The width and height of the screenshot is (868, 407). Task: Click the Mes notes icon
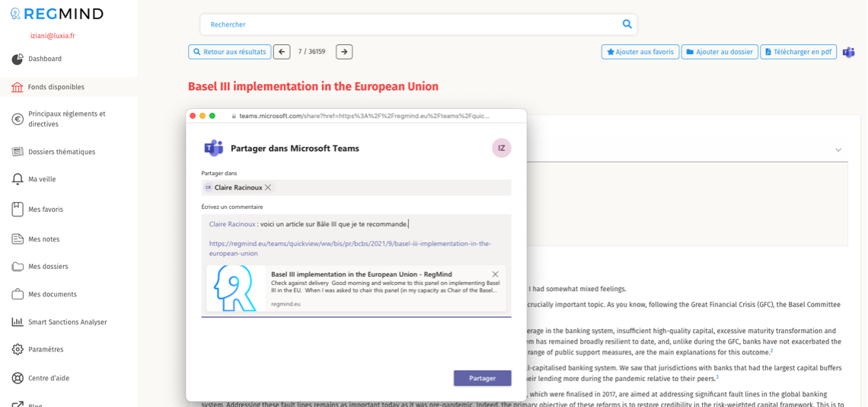[18, 239]
